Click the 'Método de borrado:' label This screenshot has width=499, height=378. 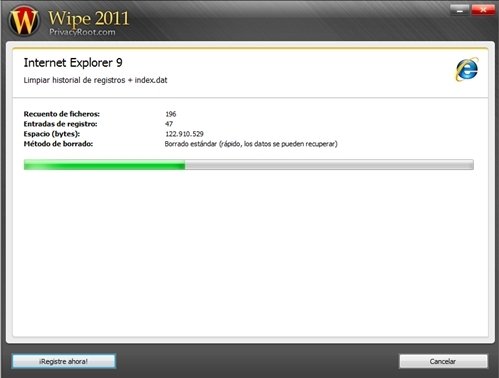pyautogui.click(x=58, y=144)
